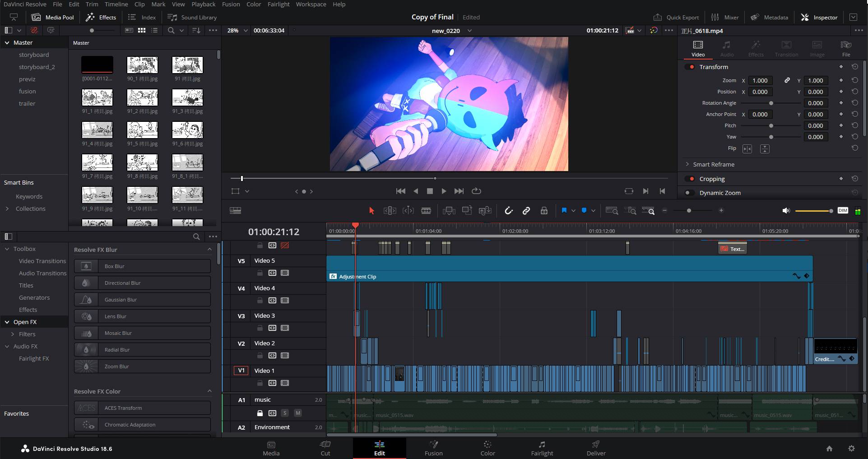Switch to the File inspector tab
Screen dimensions: 868x459
tap(845, 48)
